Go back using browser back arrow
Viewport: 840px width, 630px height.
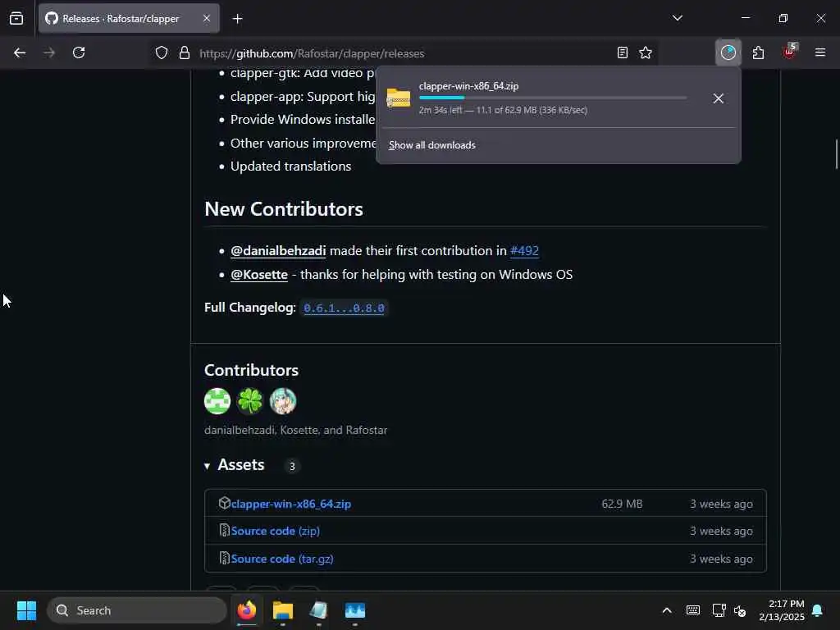(20, 52)
